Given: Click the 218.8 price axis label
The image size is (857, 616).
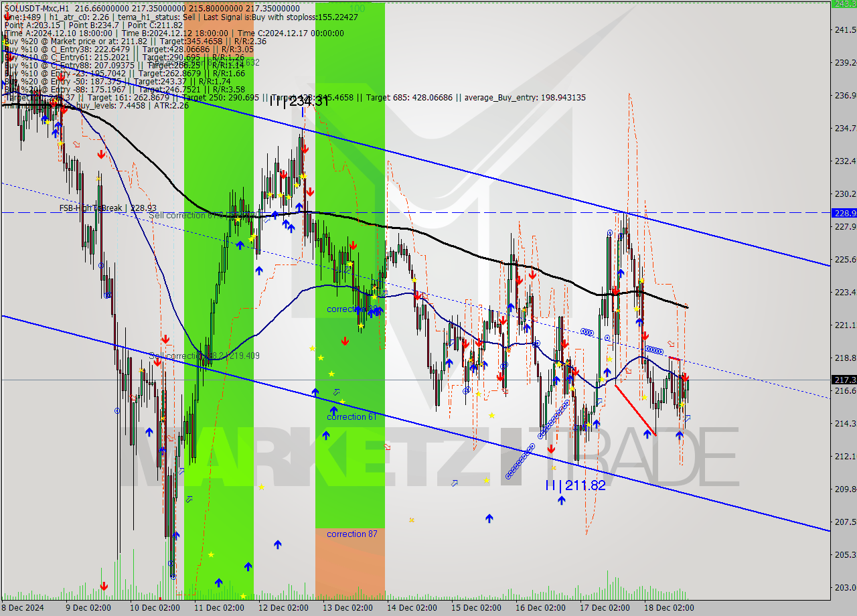Looking at the screenshot, I should pyautogui.click(x=845, y=358).
